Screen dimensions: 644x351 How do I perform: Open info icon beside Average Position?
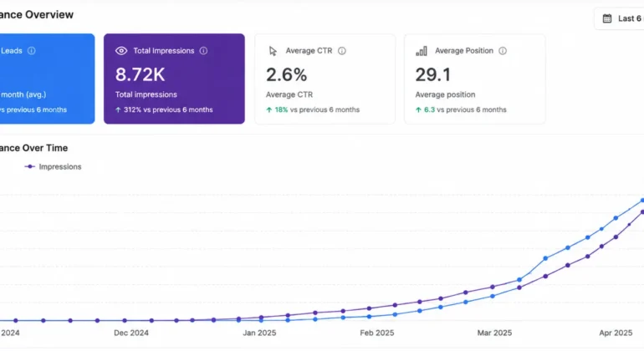point(503,50)
